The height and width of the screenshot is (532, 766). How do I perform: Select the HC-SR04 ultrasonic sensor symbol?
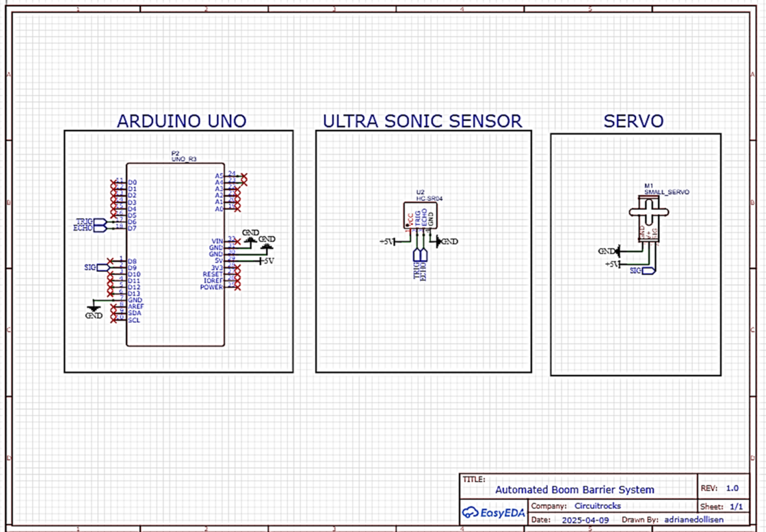[x=420, y=215]
